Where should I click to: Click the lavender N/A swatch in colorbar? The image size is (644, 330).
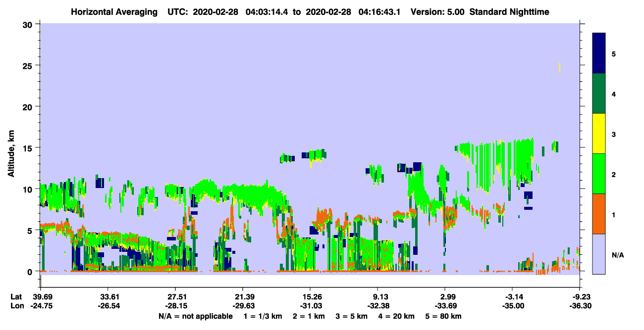click(599, 254)
